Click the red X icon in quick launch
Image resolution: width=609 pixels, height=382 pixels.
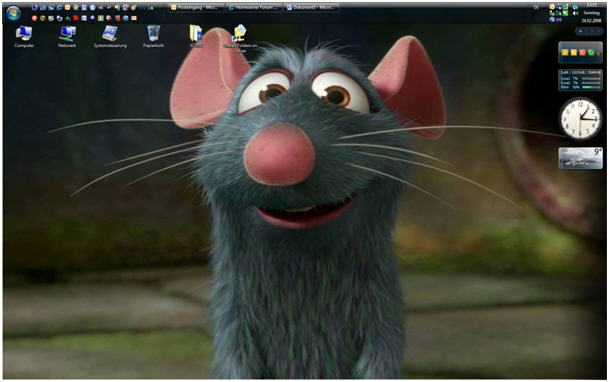(x=76, y=18)
